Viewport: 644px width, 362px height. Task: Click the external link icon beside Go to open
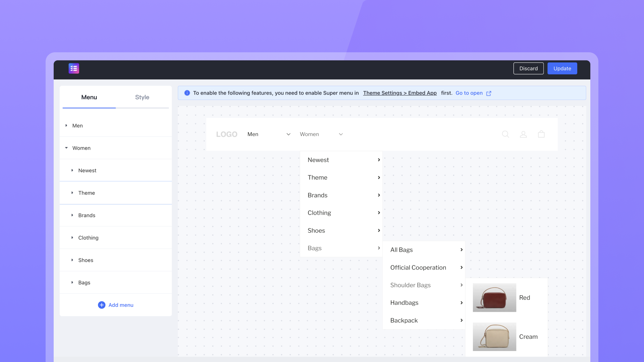coord(489,94)
